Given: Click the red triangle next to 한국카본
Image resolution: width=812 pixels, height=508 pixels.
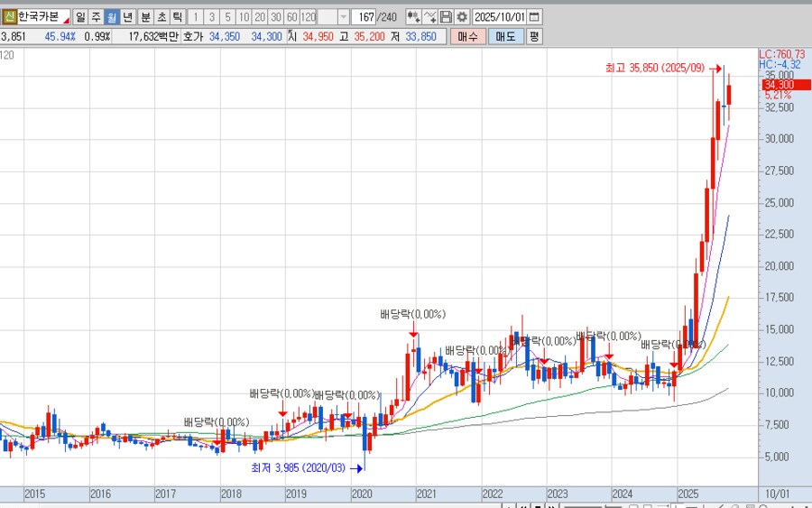Looking at the screenshot, I should (65, 19).
